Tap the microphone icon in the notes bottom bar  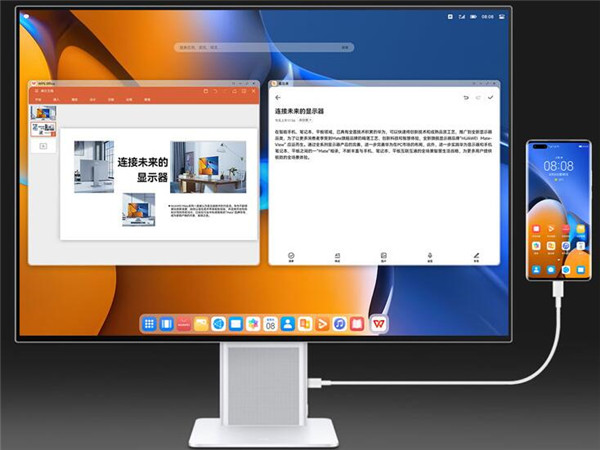pos(429,256)
